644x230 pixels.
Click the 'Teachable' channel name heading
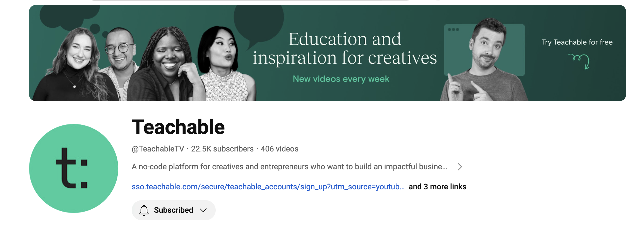(x=178, y=127)
